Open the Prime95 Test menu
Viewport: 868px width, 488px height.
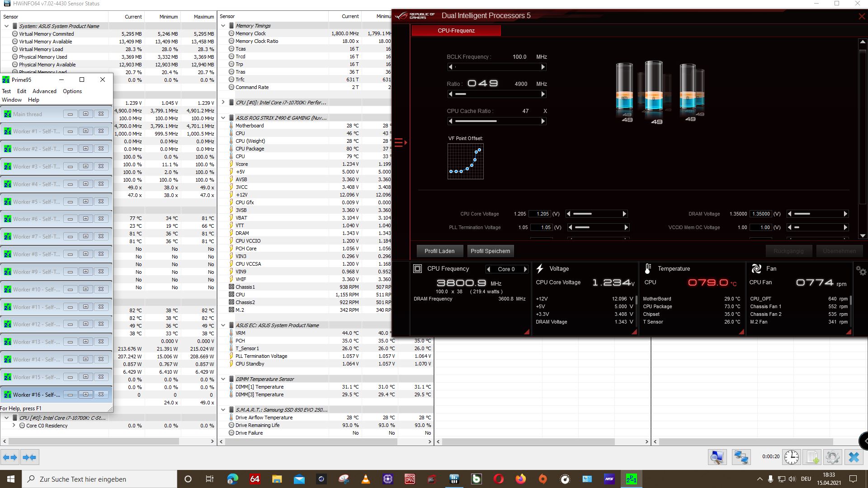coord(6,91)
